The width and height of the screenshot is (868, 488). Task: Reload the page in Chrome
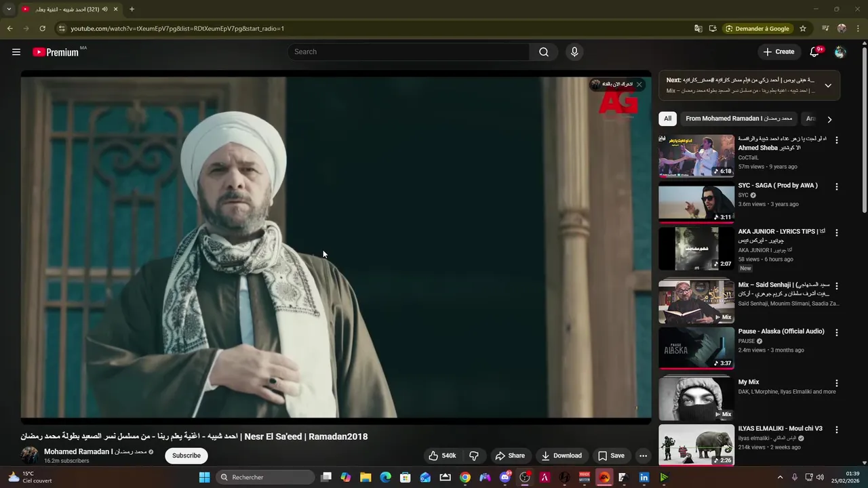42,28
